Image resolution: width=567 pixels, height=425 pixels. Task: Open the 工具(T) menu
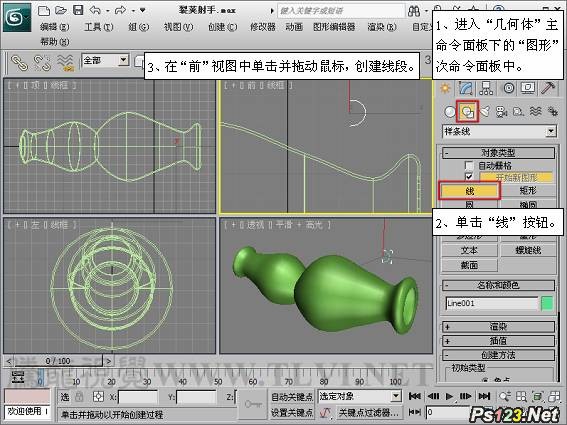coord(99,27)
